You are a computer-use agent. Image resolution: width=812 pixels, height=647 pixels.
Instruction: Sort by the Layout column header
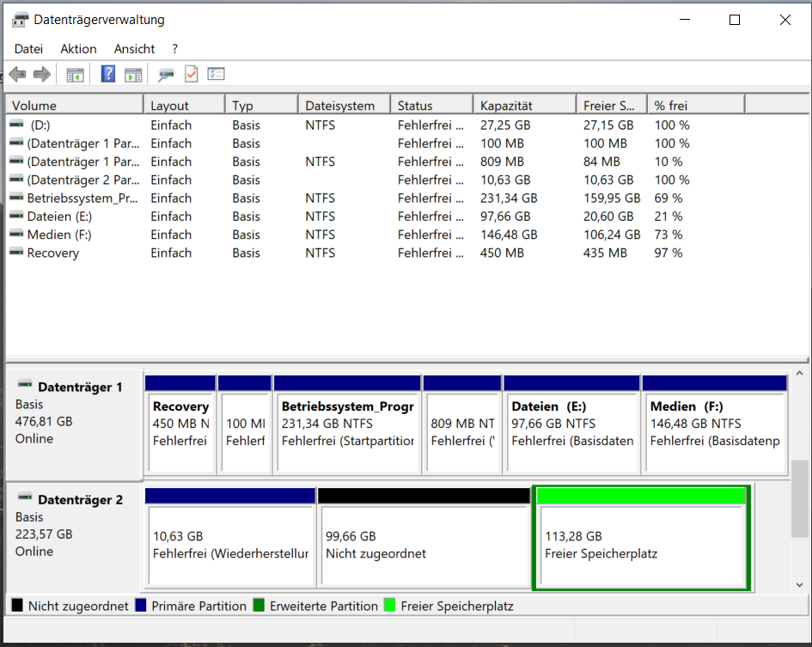tap(185, 105)
